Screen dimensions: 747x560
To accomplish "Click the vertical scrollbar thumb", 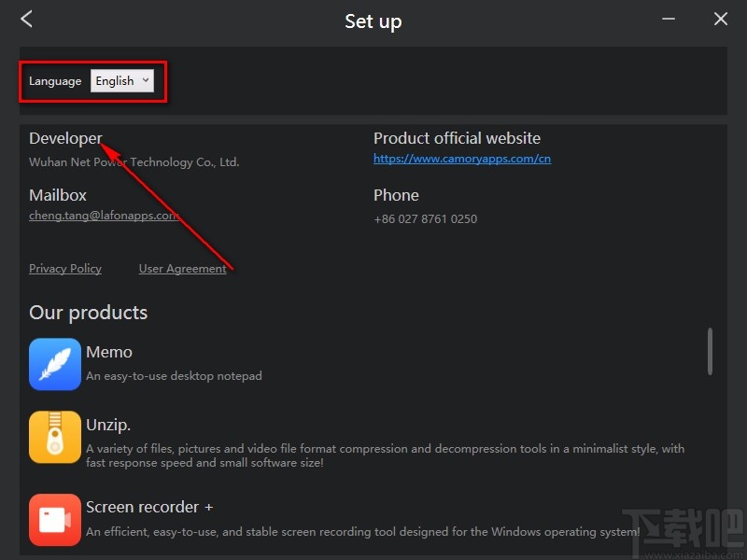I will click(710, 350).
